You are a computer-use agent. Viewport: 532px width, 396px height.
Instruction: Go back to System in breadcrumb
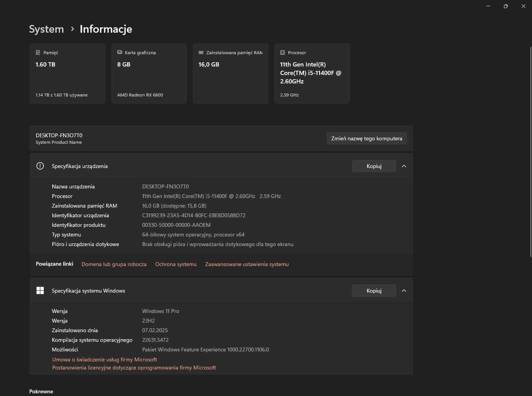coord(47,29)
